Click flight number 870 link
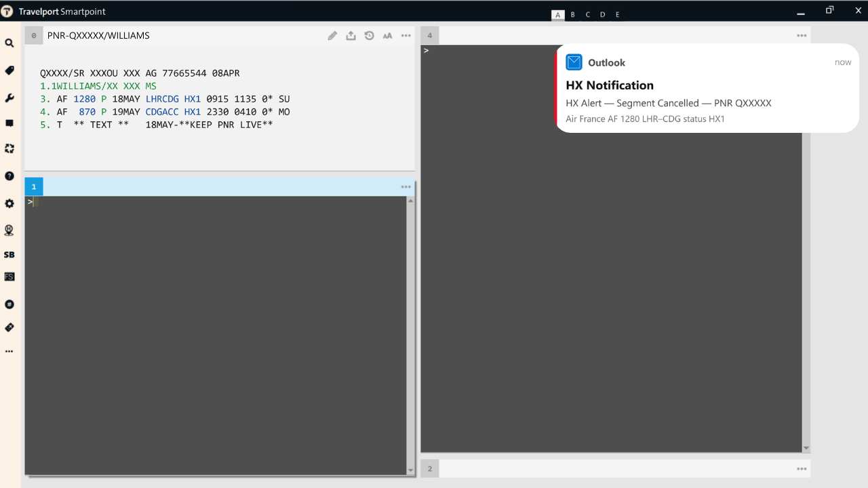 pyautogui.click(x=87, y=112)
